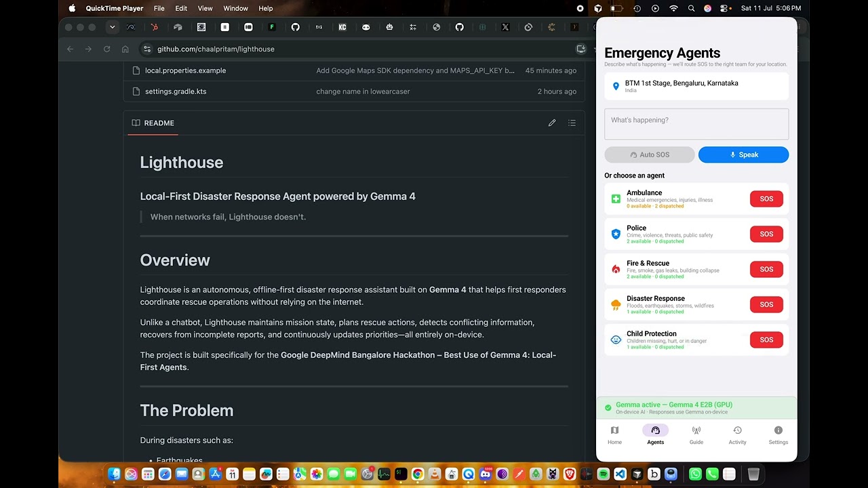The image size is (868, 488).
Task: Tap the Auto SOS button
Action: coord(650,155)
